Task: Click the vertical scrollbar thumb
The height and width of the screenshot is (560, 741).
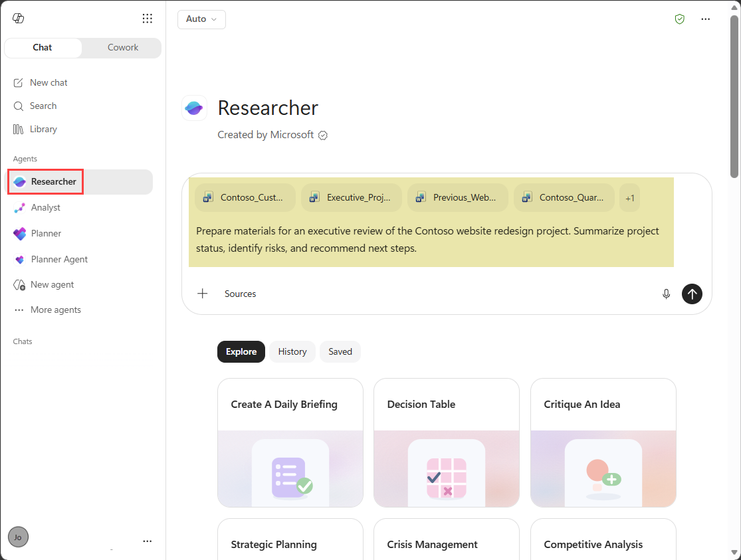Action: click(x=734, y=96)
